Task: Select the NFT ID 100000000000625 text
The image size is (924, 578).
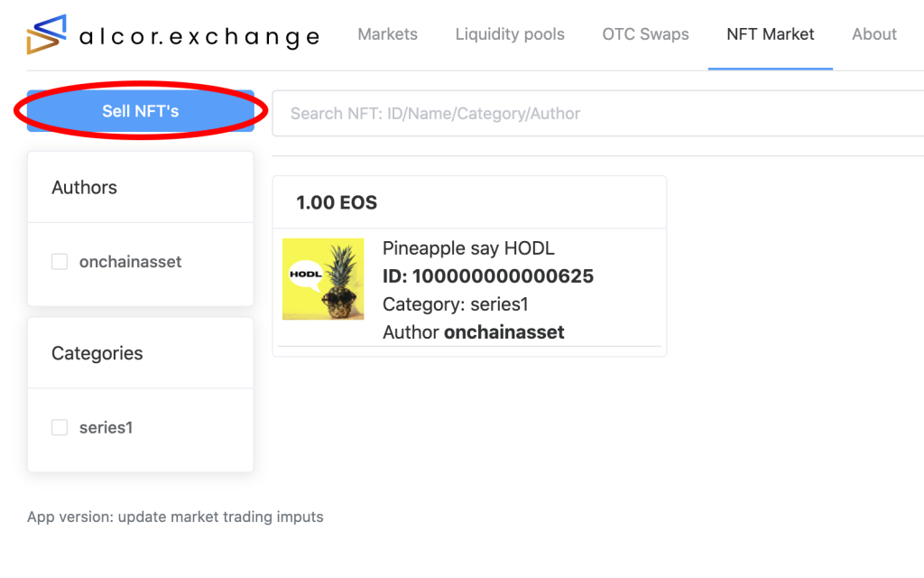Action: click(x=487, y=276)
